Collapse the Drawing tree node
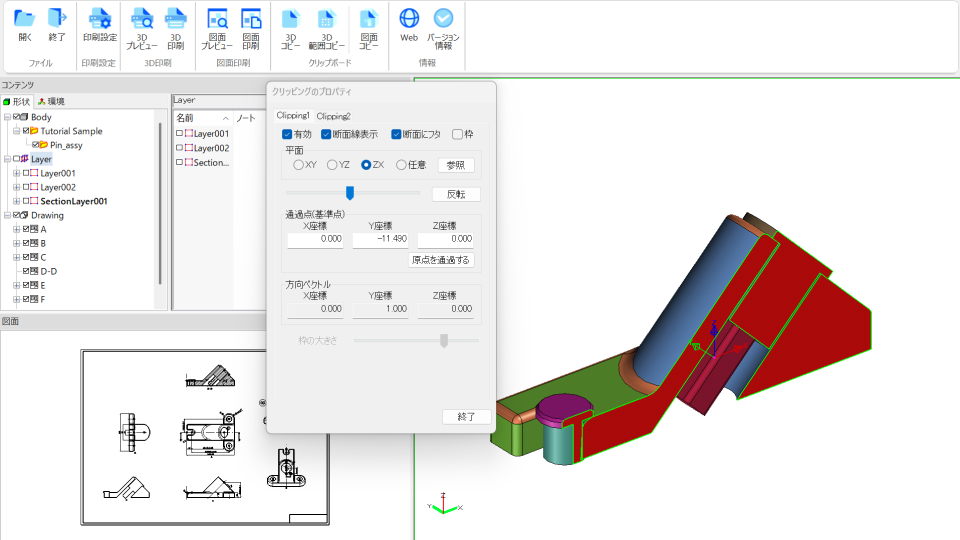The height and width of the screenshot is (540, 960). [x=6, y=215]
